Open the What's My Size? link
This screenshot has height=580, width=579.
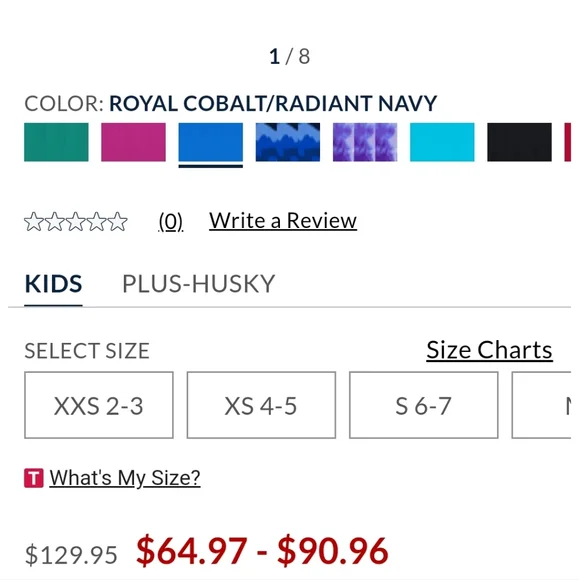tap(125, 478)
